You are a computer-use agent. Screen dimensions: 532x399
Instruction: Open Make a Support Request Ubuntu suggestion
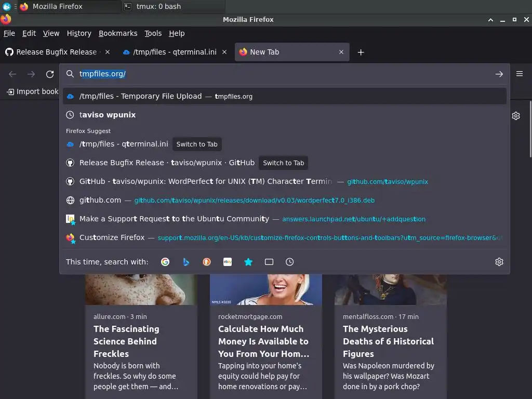[x=284, y=219]
